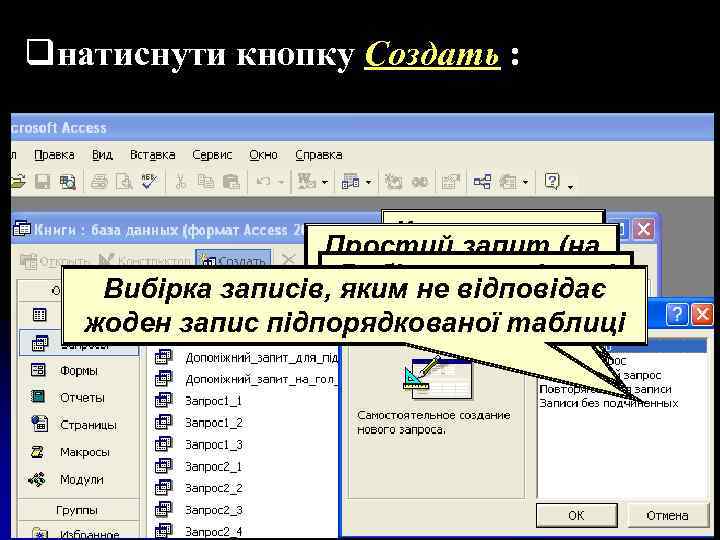Image resolution: width=720 pixels, height=540 pixels.
Task: Click the New Object toolbar icon
Action: pos(508,182)
